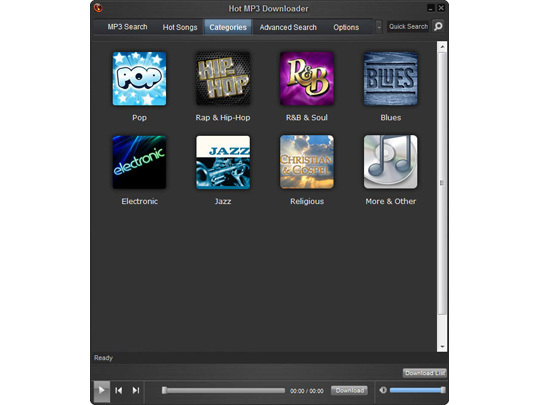Click the Download button

coord(350,390)
